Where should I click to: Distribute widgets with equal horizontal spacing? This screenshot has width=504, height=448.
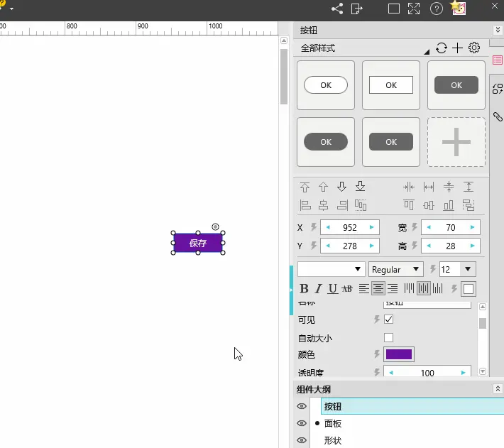[x=361, y=205]
